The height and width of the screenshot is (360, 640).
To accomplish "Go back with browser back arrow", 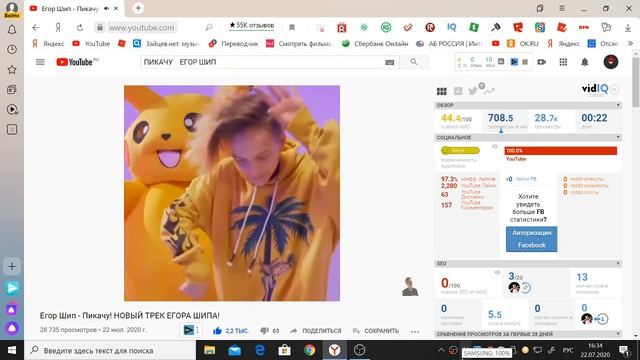I will coord(36,27).
